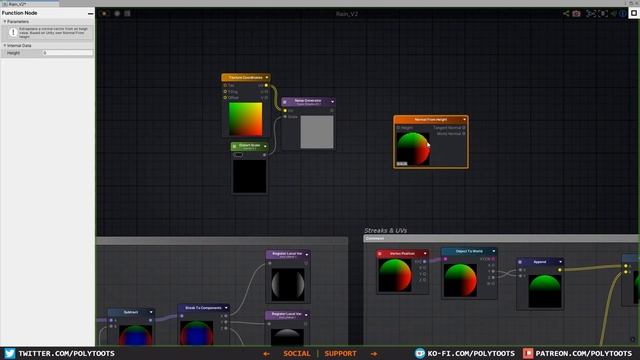This screenshot has height=360, width=640.
Task: Click the World Normal output port
Action: click(x=464, y=133)
